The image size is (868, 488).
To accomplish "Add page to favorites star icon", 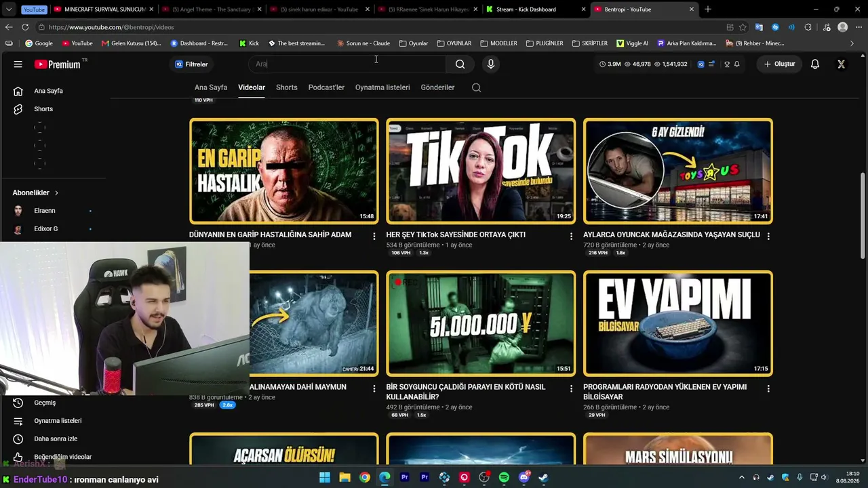I will pyautogui.click(x=743, y=27).
